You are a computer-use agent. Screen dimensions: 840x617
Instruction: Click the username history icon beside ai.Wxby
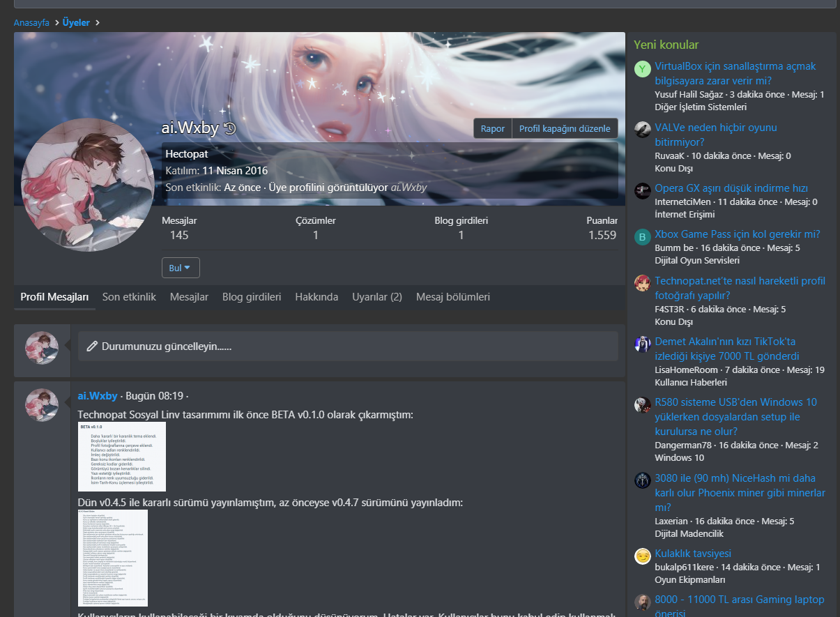[230, 128]
